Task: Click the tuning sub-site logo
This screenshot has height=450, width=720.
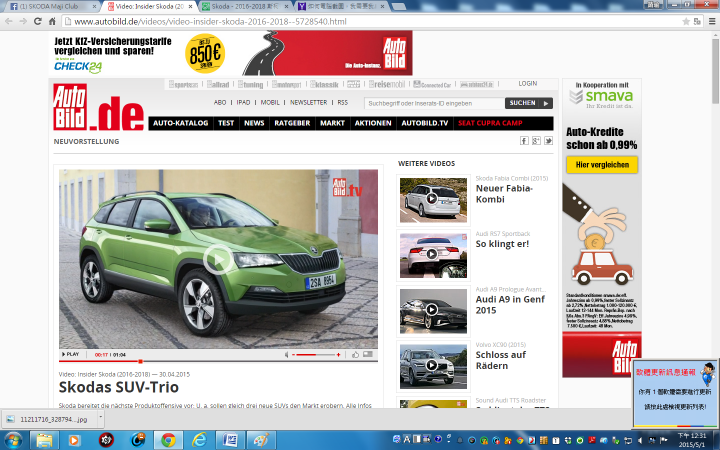Action: pyautogui.click(x=251, y=84)
